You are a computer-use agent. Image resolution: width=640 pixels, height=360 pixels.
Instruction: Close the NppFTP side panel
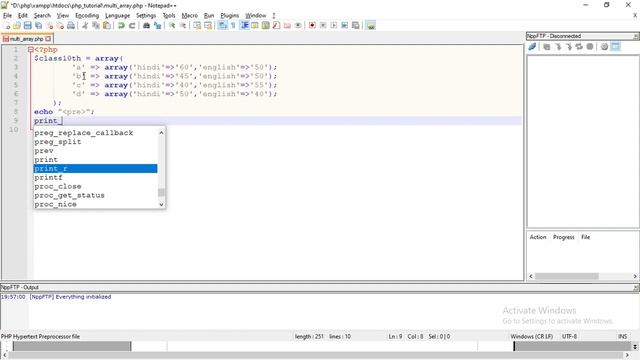(x=636, y=36)
